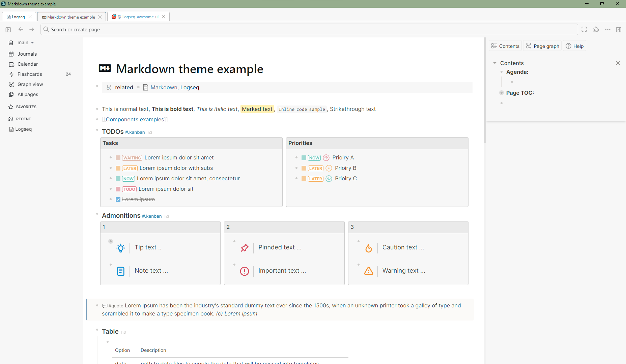Click the Markdown page icon beside the title
Screen dimensions: 626x364
105,68
